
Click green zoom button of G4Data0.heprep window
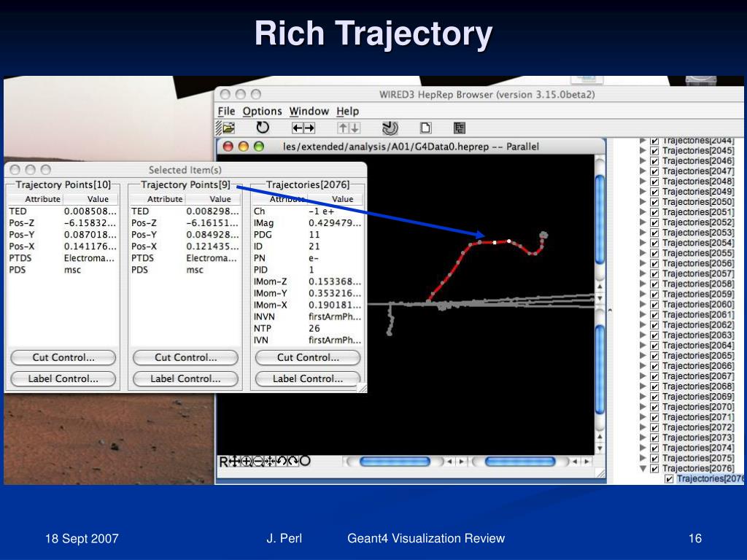click(259, 147)
